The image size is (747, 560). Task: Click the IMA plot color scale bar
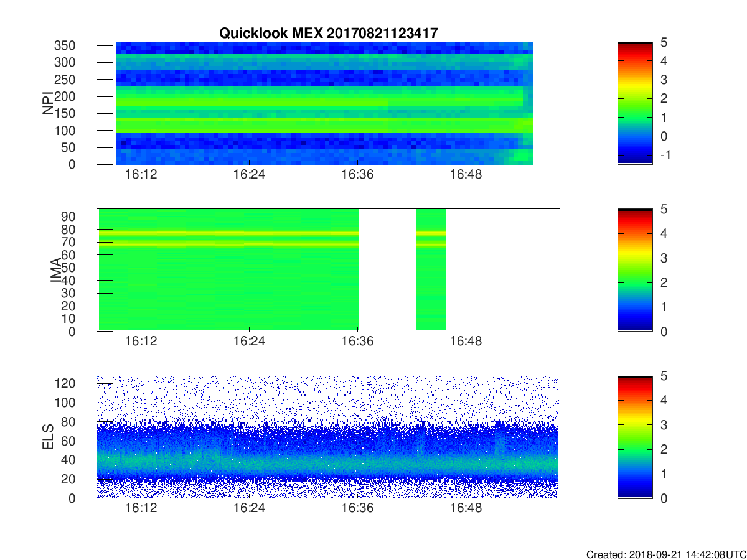635,270
